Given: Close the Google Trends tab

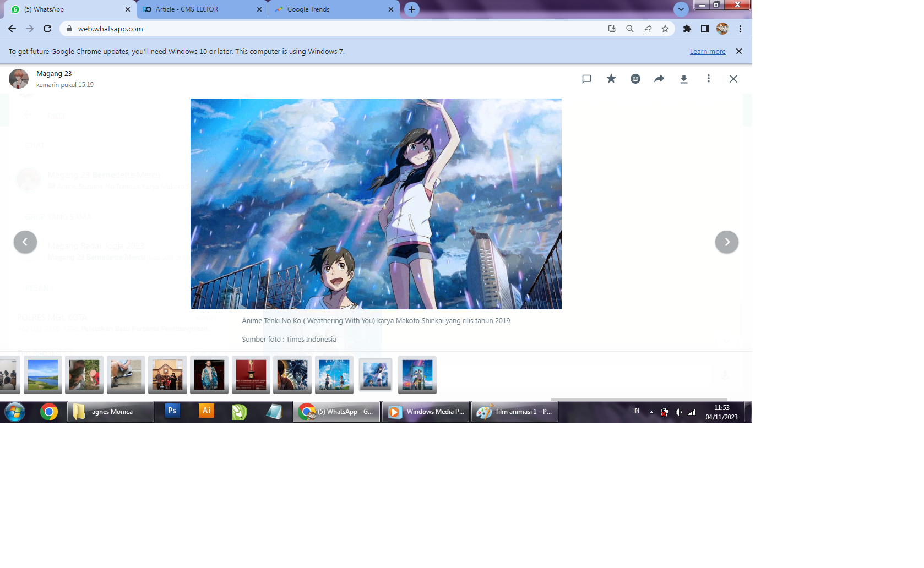Looking at the screenshot, I should pyautogui.click(x=391, y=9).
